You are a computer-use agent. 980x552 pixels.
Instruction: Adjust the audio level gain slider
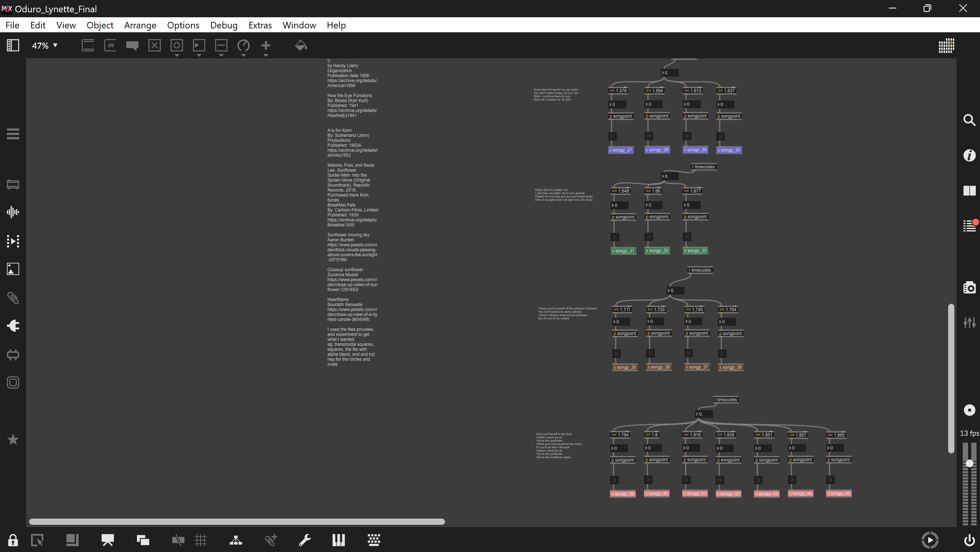[x=969, y=463]
